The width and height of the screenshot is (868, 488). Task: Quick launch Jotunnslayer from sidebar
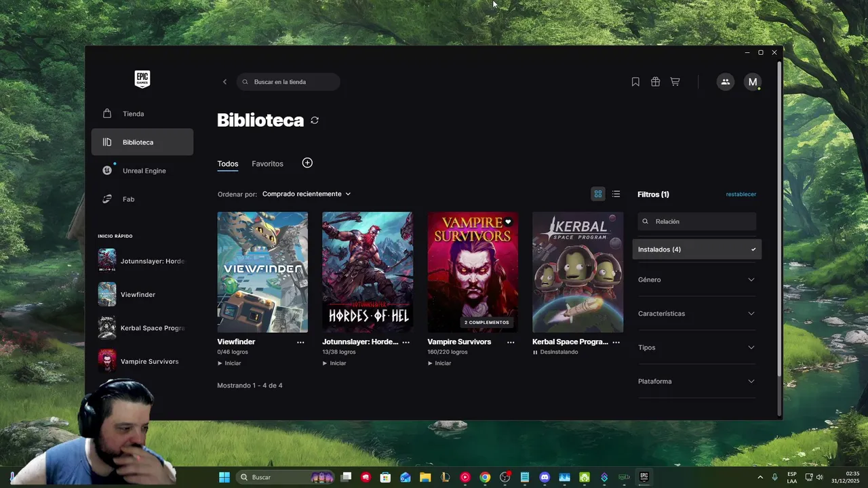coord(142,261)
